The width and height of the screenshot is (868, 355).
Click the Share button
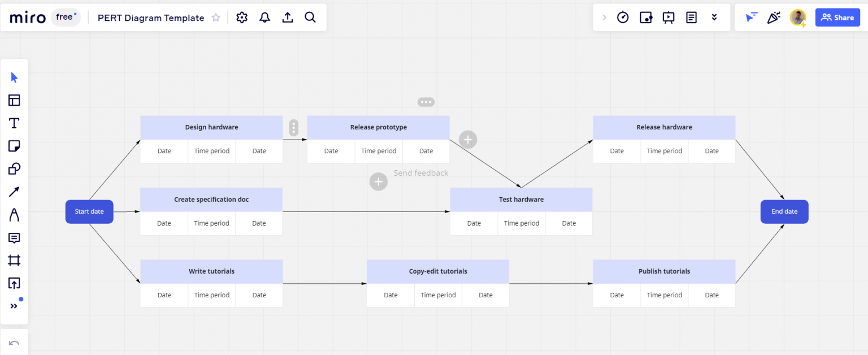tap(837, 17)
